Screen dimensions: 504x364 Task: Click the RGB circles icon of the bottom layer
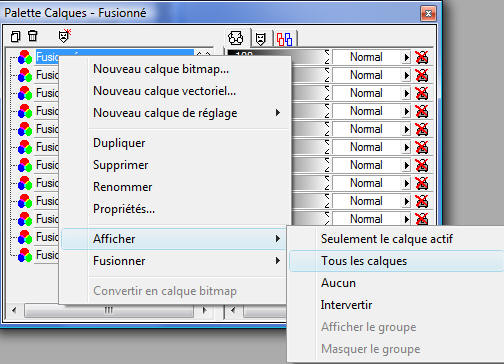25,255
